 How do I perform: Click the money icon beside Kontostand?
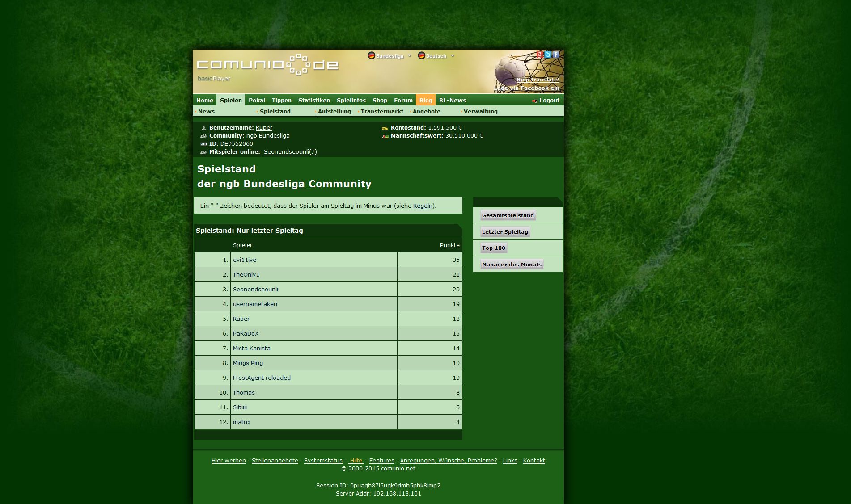(385, 128)
